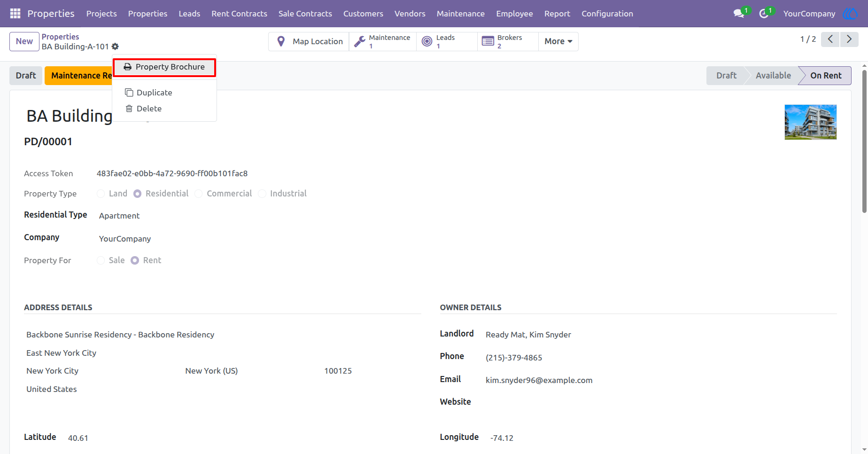Open the Leads target stat button
The height and width of the screenshot is (454, 868).
[447, 41]
